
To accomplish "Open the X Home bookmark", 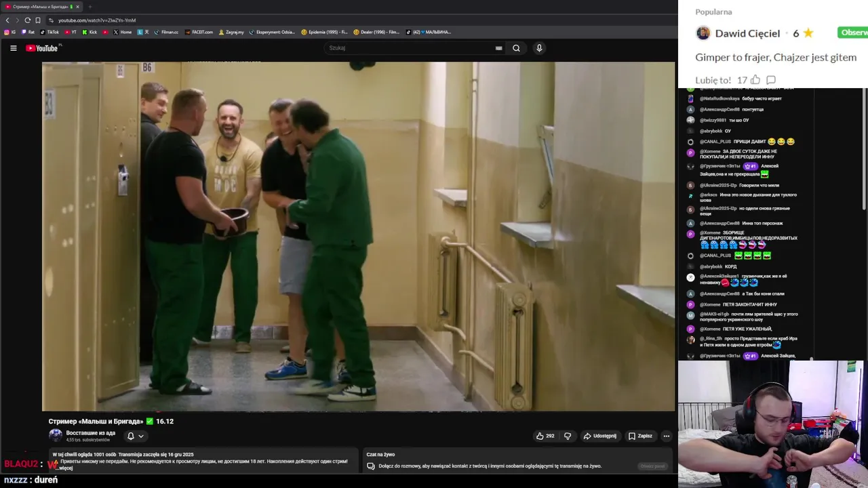I will click(x=123, y=32).
